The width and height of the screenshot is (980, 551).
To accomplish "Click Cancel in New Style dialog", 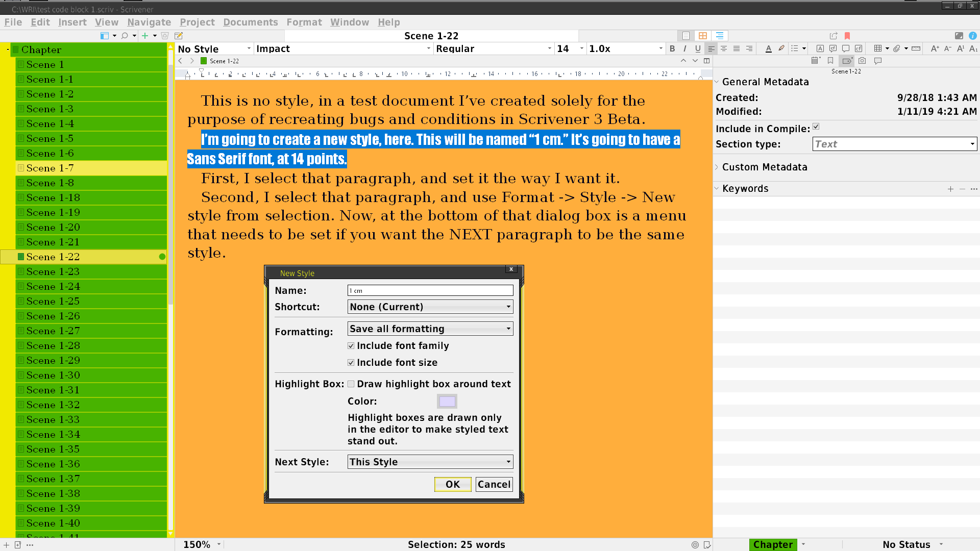I will (494, 484).
